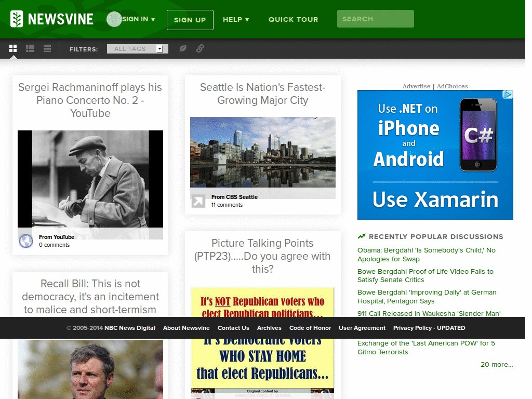Click external link arrow icon for CBS Seattle
The width and height of the screenshot is (532, 399).
point(198,201)
